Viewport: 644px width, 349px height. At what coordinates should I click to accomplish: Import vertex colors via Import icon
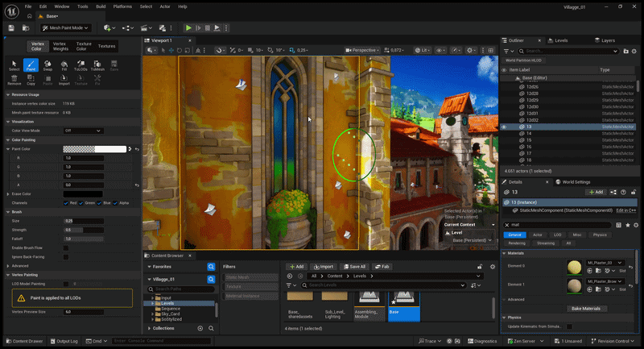64,80
